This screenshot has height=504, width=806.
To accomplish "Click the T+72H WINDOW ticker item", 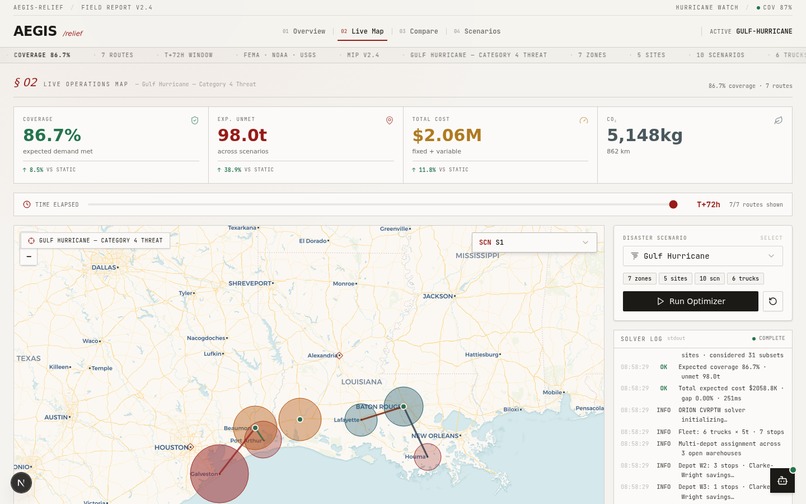I will [188, 55].
